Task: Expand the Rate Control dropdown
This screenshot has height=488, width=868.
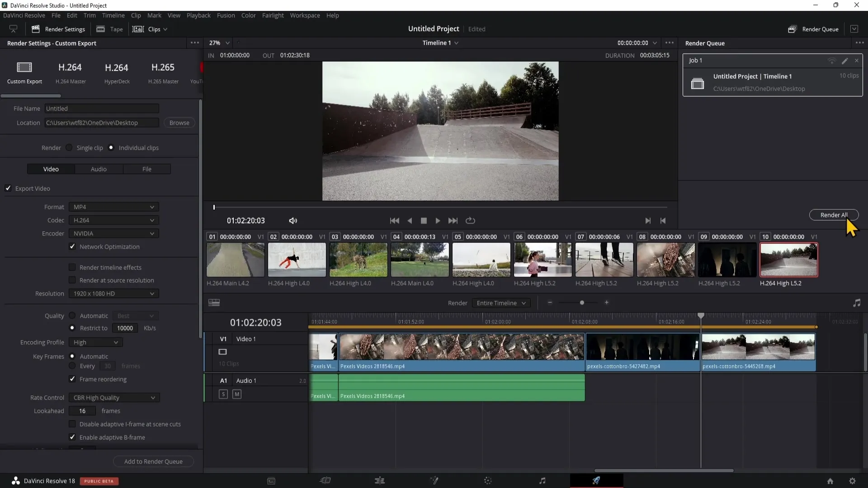Action: [113, 398]
